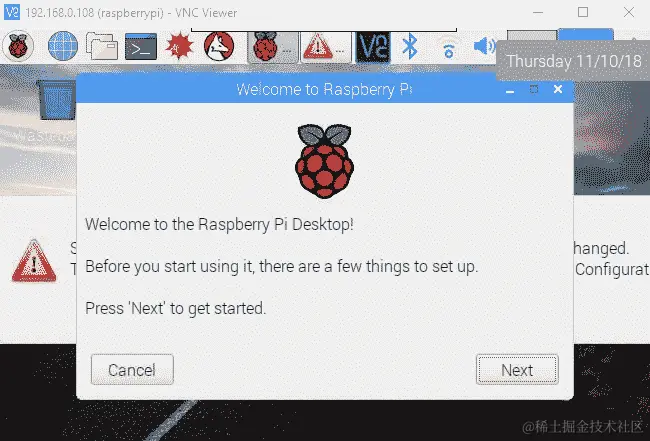Click the Thursday 11/10/18 date tooltip

tap(573, 61)
